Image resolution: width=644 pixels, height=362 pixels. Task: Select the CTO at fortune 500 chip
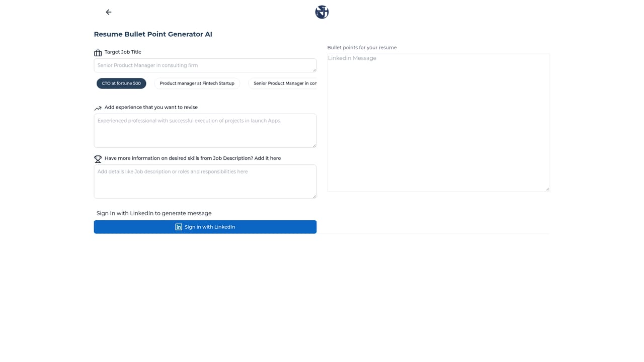(121, 83)
